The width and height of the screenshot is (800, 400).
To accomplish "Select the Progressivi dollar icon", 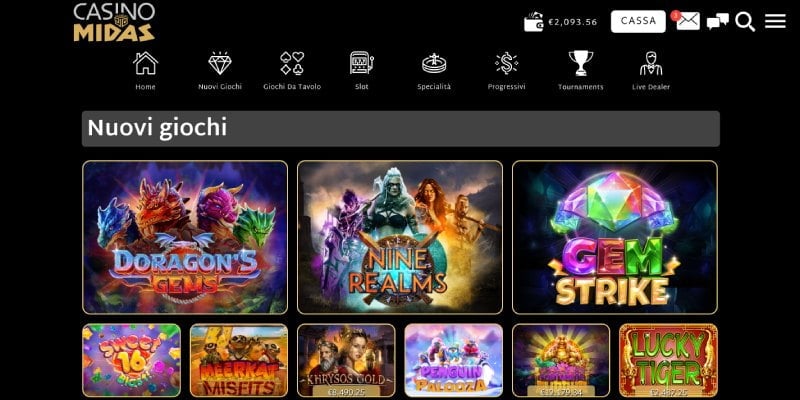I will pyautogui.click(x=507, y=63).
